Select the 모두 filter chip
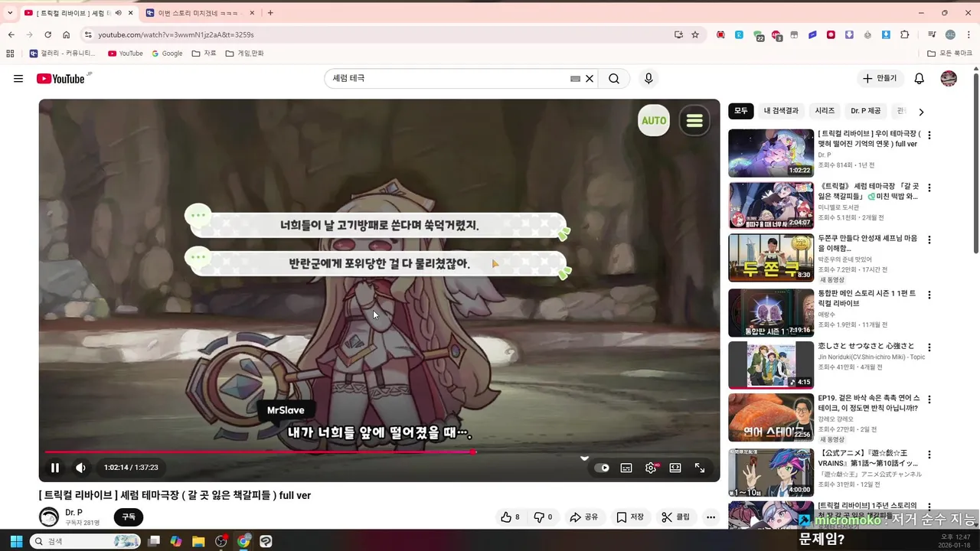 [x=741, y=111]
